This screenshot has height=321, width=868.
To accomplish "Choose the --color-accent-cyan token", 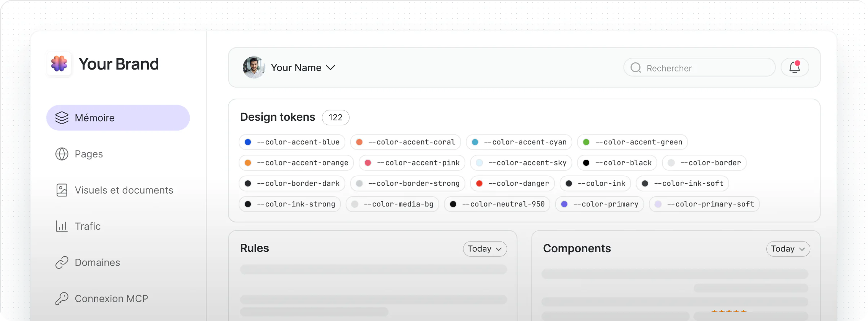I will click(519, 142).
